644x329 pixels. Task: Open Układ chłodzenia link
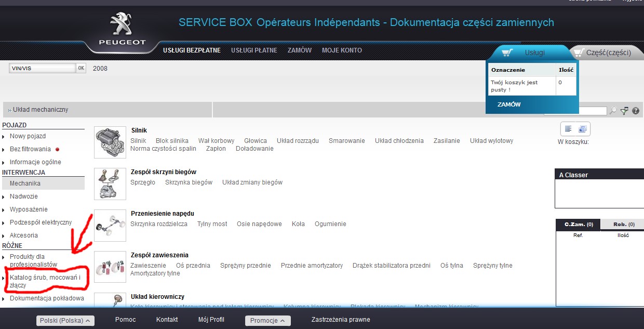tap(399, 141)
